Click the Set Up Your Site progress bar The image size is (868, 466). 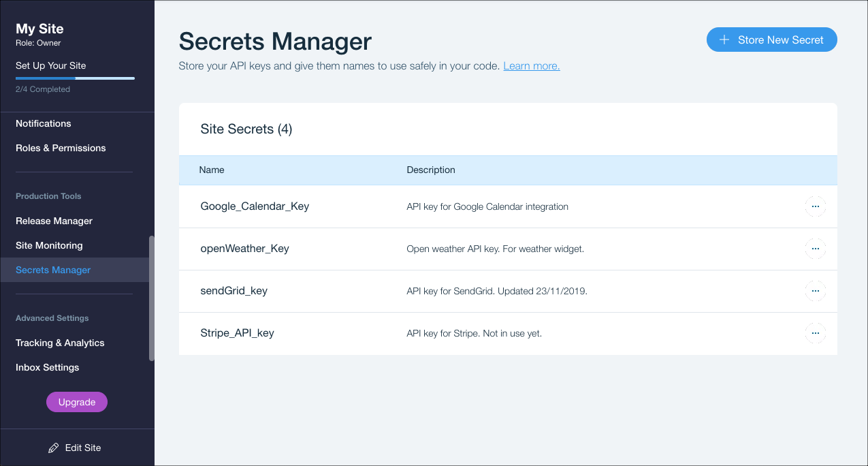75,78
